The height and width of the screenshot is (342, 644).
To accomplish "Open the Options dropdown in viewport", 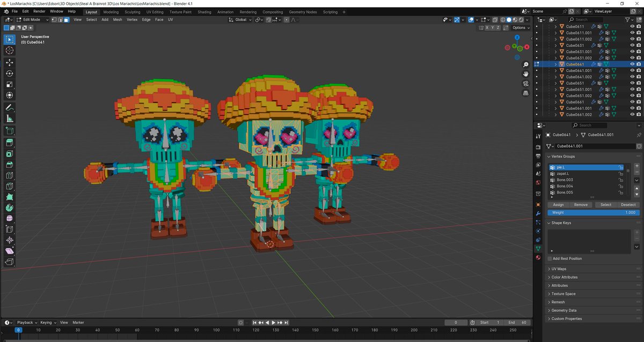I will (521, 27).
